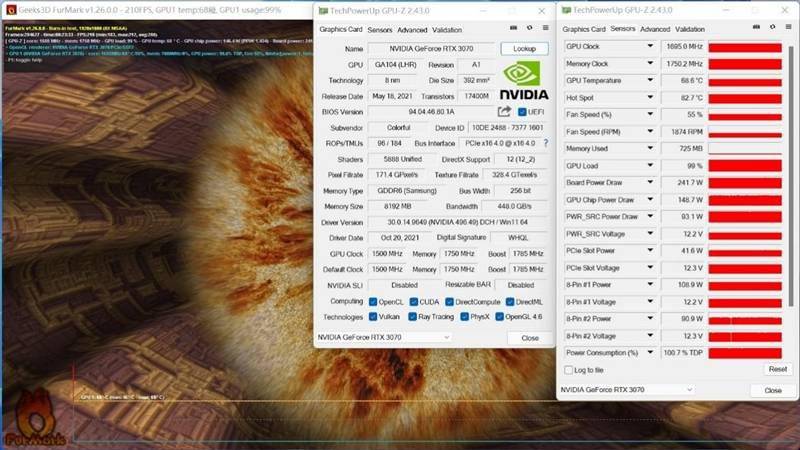
Task: Click the Memory Used graph bar
Action: [x=745, y=149]
